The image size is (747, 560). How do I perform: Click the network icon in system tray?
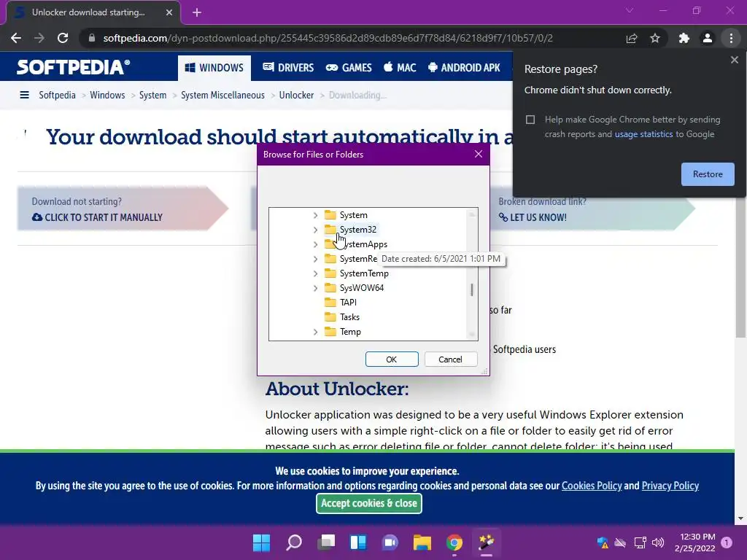coord(640,542)
